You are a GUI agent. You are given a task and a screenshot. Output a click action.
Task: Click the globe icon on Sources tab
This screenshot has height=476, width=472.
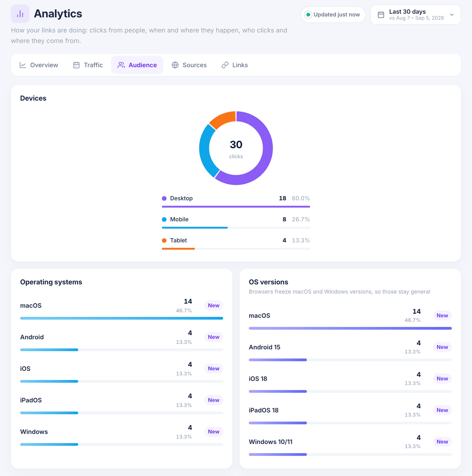tap(175, 65)
